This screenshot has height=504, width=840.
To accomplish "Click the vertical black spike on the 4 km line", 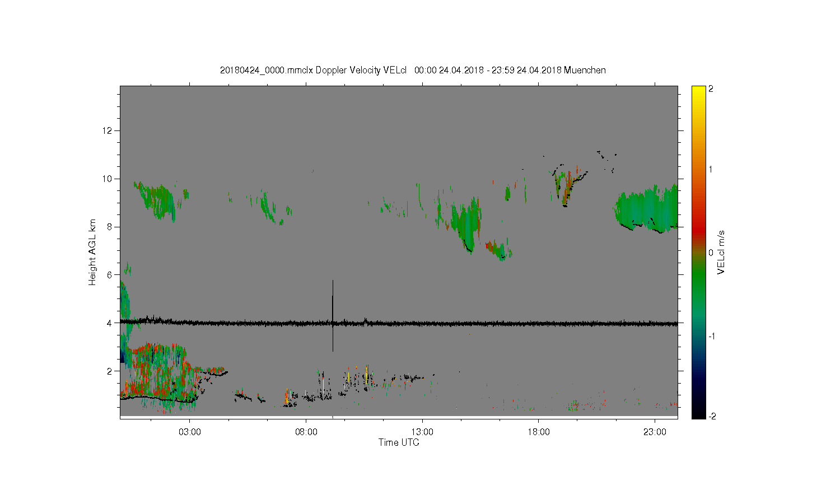I will 333,316.
